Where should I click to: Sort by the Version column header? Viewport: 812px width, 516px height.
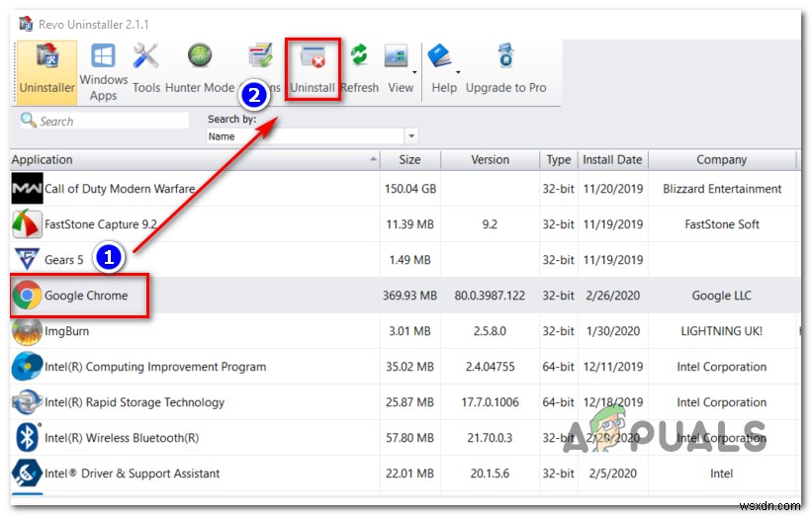click(x=490, y=160)
